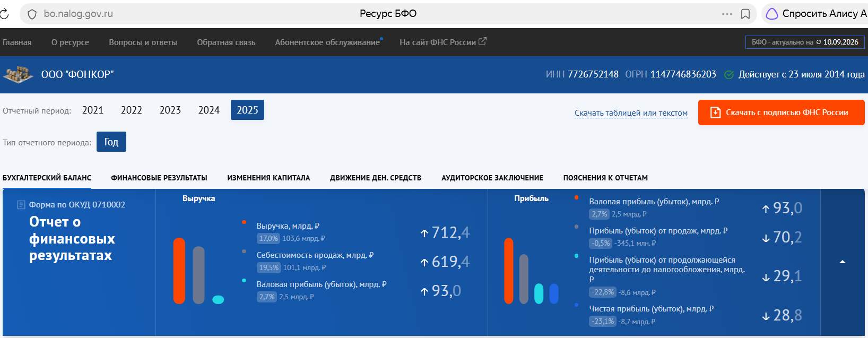Select reporting year 2023
Screen dimensions: 868x338
[x=170, y=110]
